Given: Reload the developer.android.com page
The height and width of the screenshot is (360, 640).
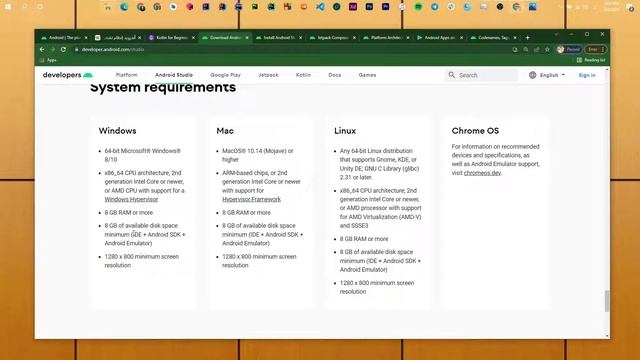Looking at the screenshot, I should tap(63, 49).
